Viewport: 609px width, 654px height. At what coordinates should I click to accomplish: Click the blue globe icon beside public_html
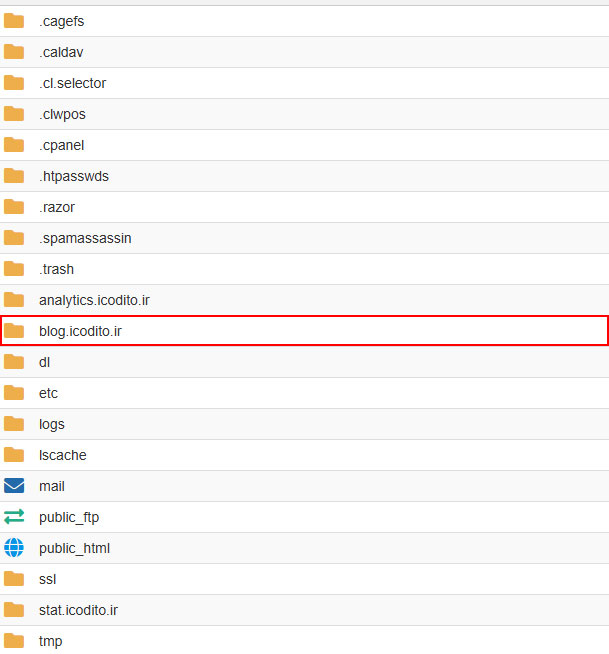coord(14,548)
